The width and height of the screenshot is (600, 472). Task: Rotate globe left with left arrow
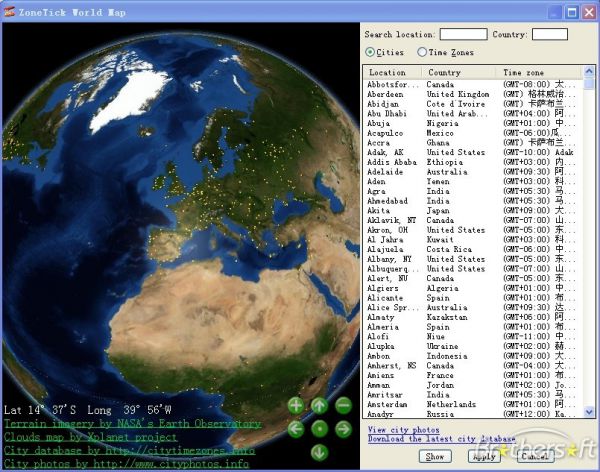pos(296,429)
